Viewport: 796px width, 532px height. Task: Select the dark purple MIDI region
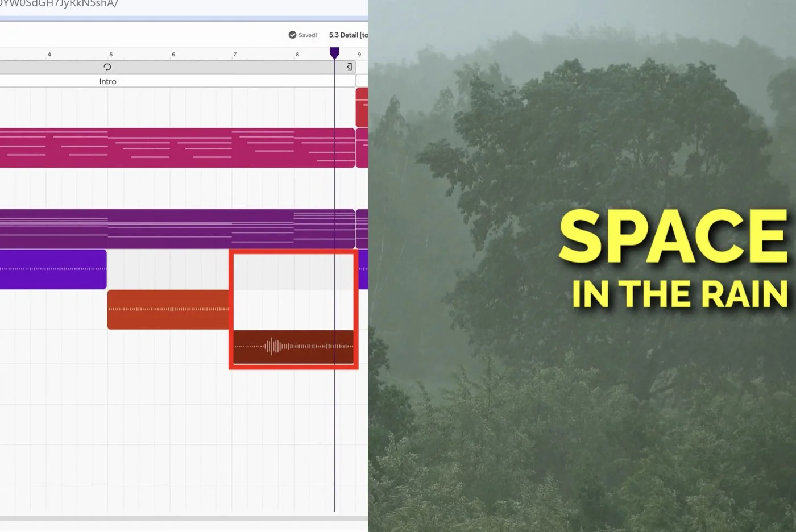tap(177, 229)
